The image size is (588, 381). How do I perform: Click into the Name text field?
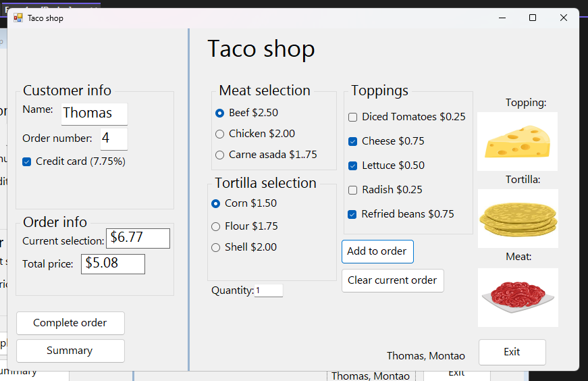pyautogui.click(x=94, y=113)
